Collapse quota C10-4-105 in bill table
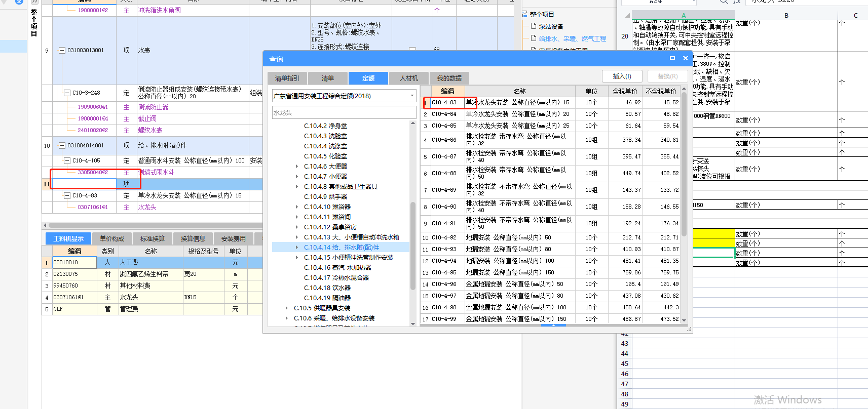868x409 pixels. (67, 160)
